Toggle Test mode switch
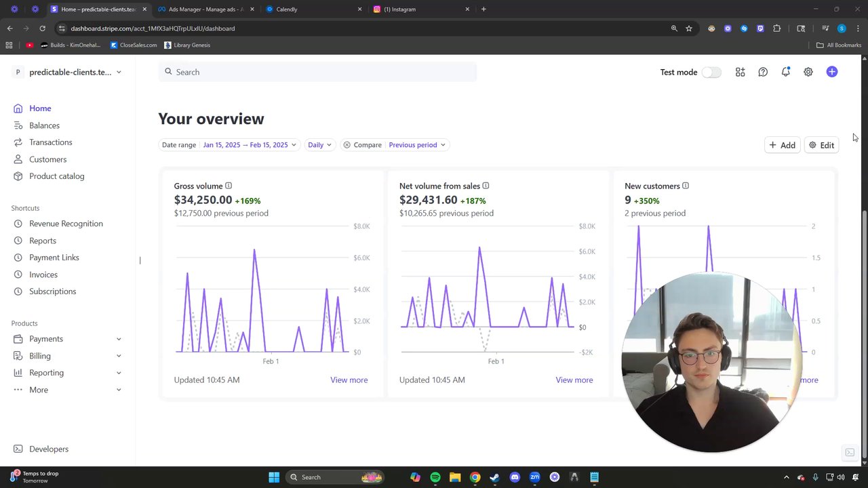The height and width of the screenshot is (488, 868). click(x=711, y=72)
